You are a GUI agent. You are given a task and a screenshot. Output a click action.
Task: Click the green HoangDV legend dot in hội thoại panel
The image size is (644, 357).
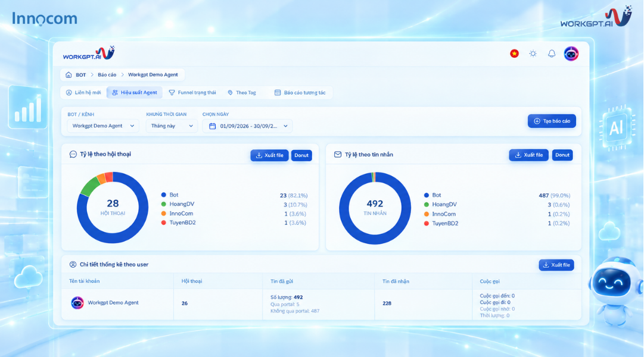tap(163, 204)
